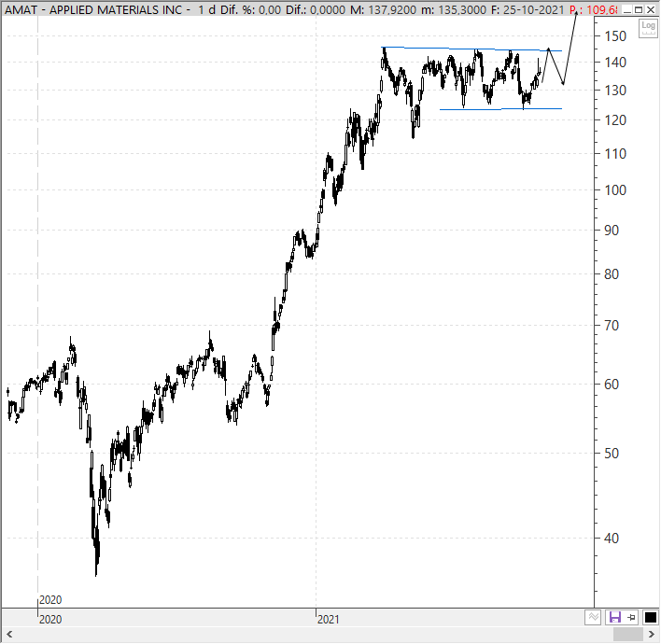Open the black color swatch
The width and height of the screenshot is (661, 644).
pyautogui.click(x=651, y=618)
